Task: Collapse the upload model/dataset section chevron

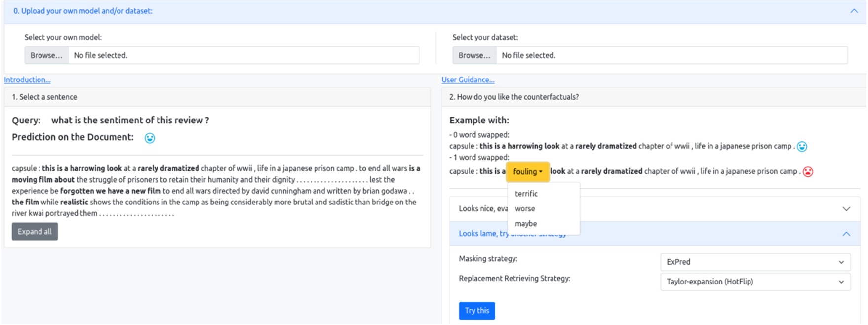Action: (854, 11)
